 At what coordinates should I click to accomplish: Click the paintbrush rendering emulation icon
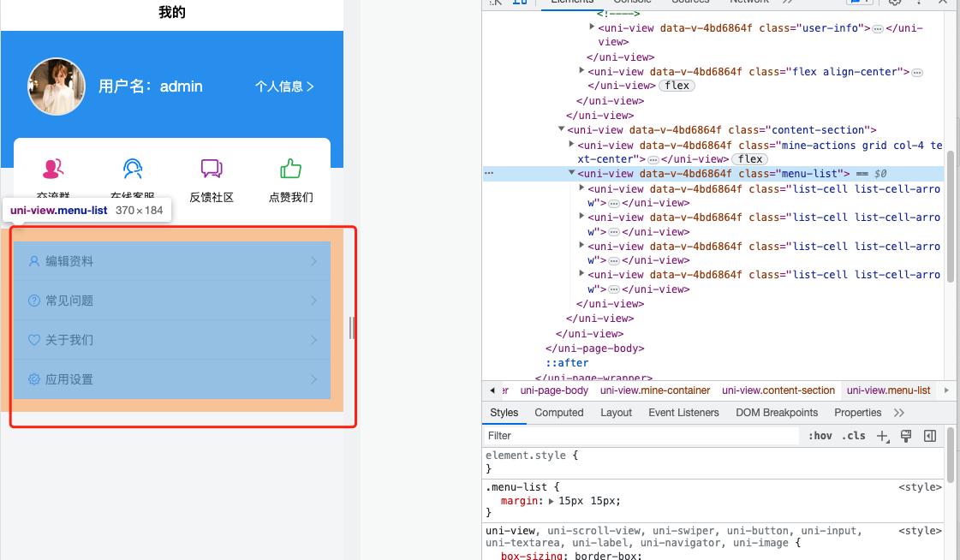tap(906, 436)
